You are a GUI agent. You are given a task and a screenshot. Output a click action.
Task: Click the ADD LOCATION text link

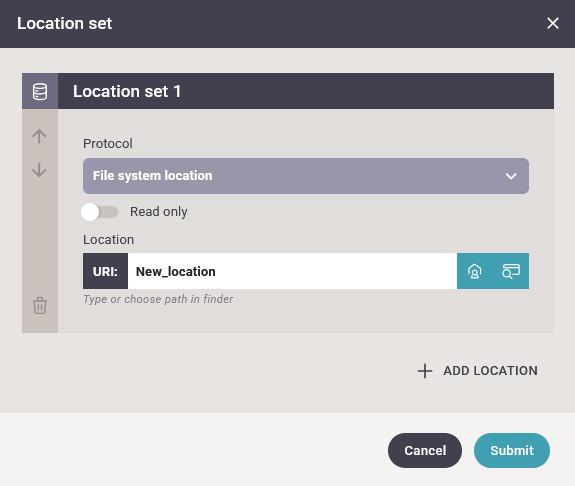click(x=490, y=371)
